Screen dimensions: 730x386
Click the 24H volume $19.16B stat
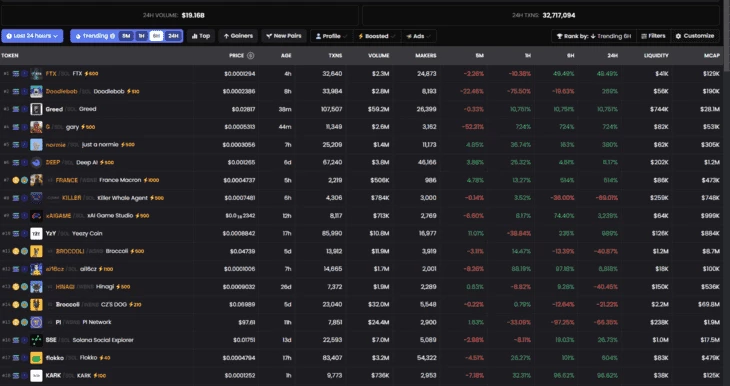174,15
